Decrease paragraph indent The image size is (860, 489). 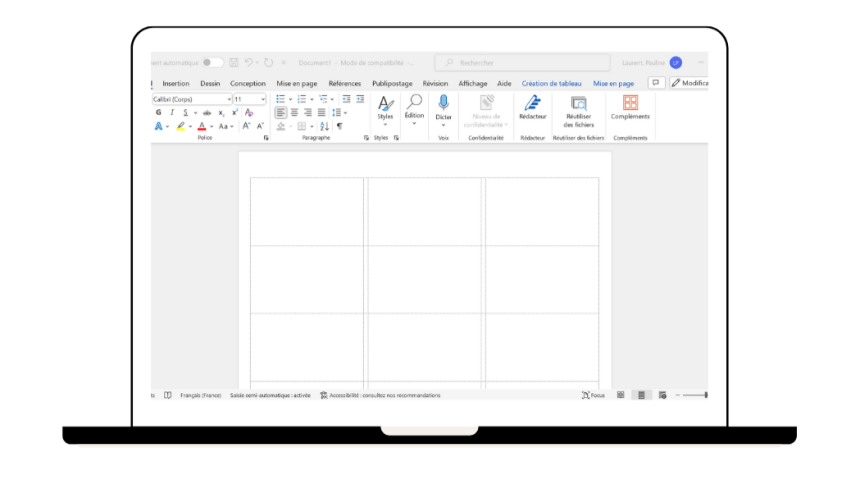tap(346, 99)
